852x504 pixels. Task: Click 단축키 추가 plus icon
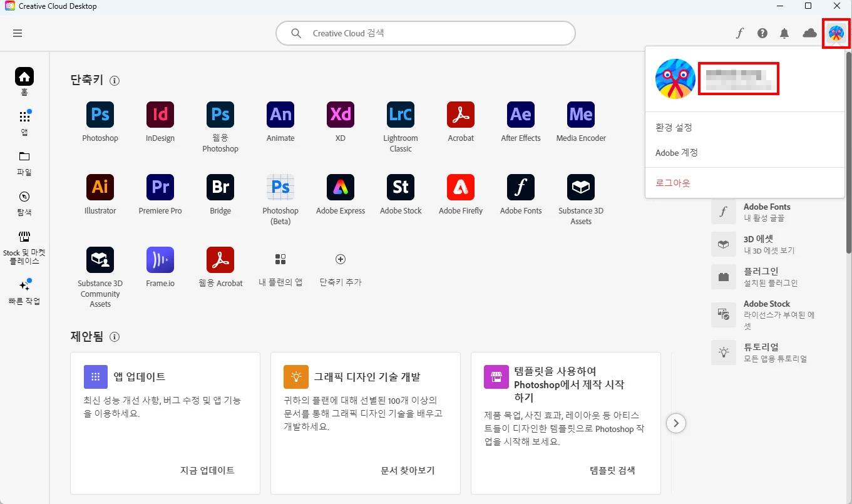(x=341, y=259)
